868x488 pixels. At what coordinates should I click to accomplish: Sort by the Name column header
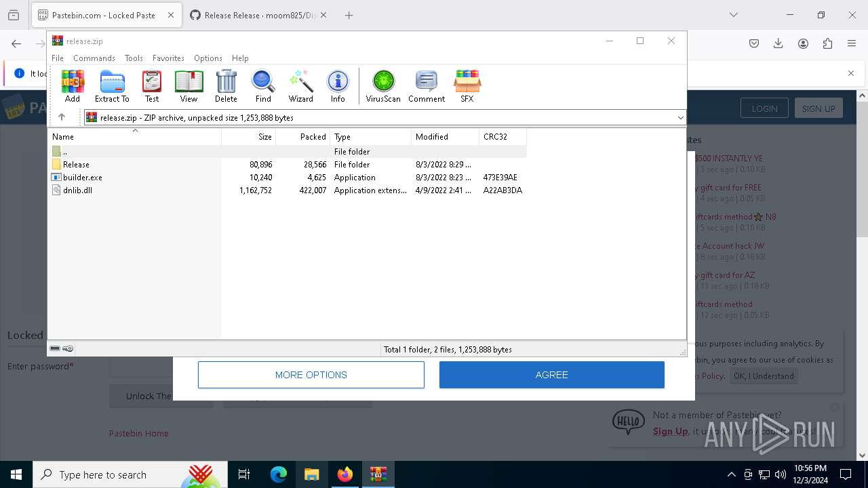pos(134,136)
